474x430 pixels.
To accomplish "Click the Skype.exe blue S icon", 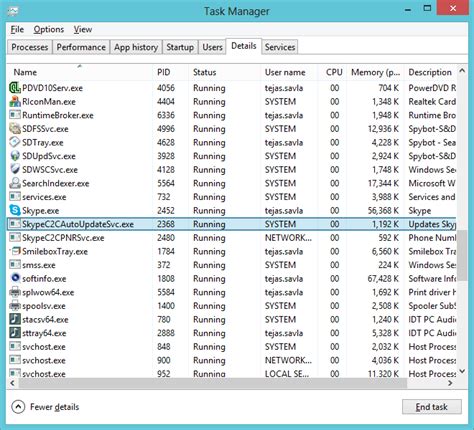I will (15, 211).
